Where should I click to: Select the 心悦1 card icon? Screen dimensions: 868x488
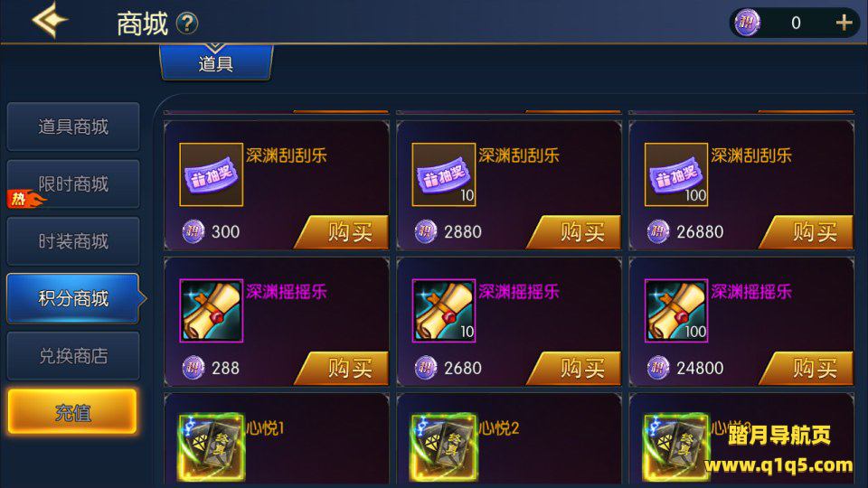pos(211,447)
